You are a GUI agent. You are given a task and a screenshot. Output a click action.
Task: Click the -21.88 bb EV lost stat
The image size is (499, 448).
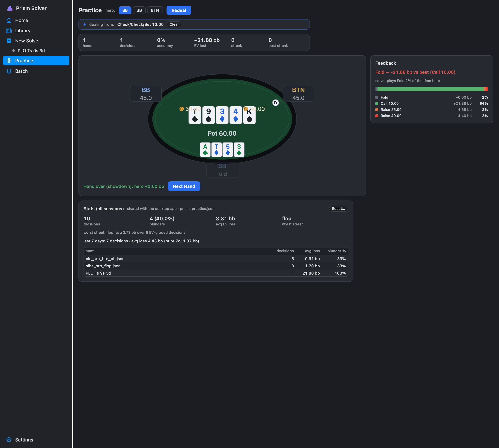point(207,42)
